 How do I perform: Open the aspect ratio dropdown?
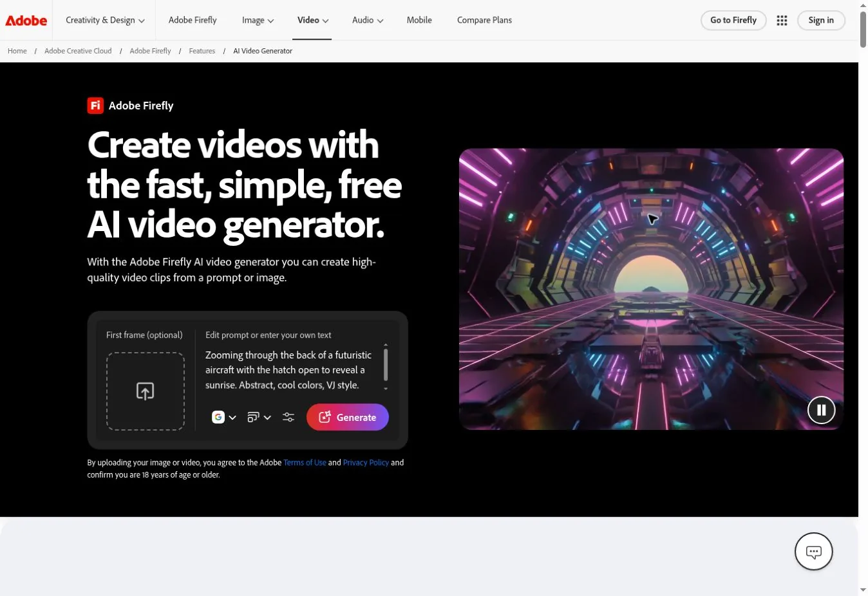point(259,417)
